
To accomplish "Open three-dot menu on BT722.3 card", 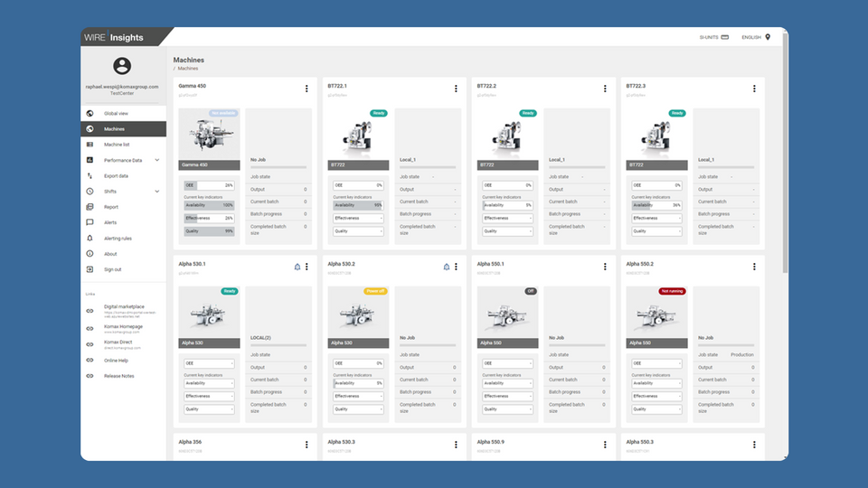I will coord(754,89).
